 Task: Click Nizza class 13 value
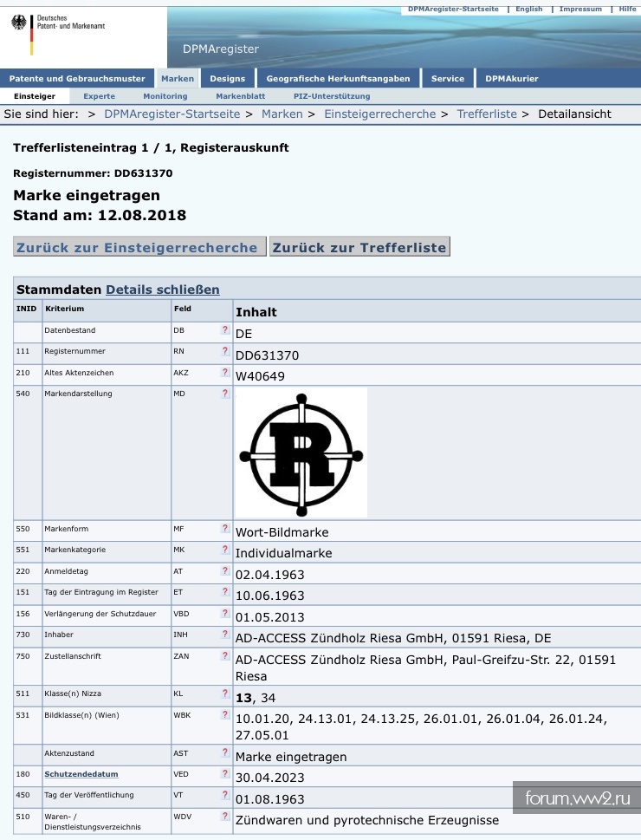[243, 698]
